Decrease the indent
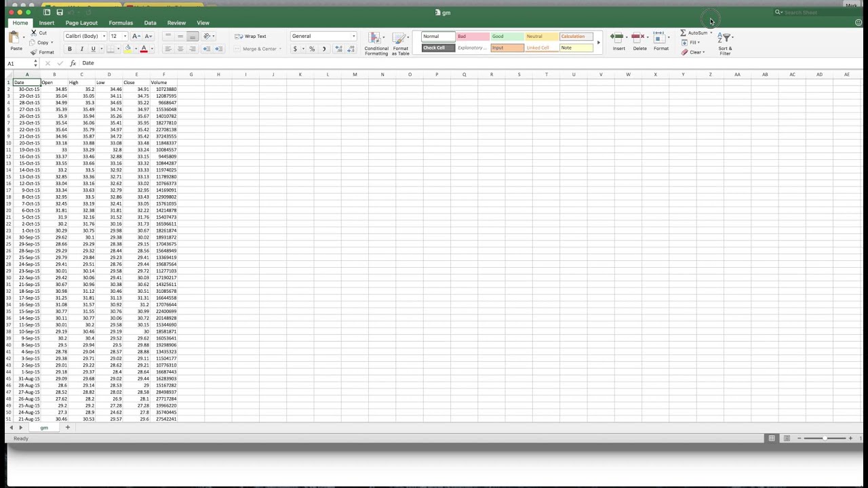868x488 pixels. coord(207,49)
